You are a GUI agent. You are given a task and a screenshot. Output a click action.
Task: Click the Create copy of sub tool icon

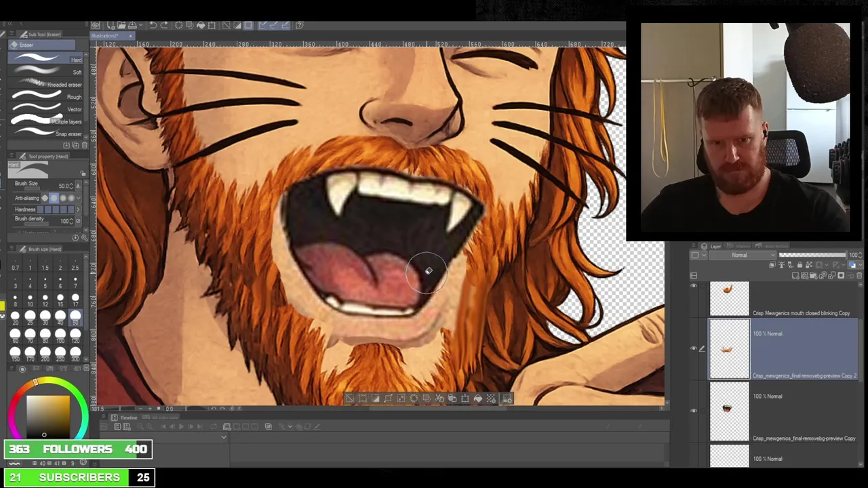pyautogui.click(x=75, y=145)
